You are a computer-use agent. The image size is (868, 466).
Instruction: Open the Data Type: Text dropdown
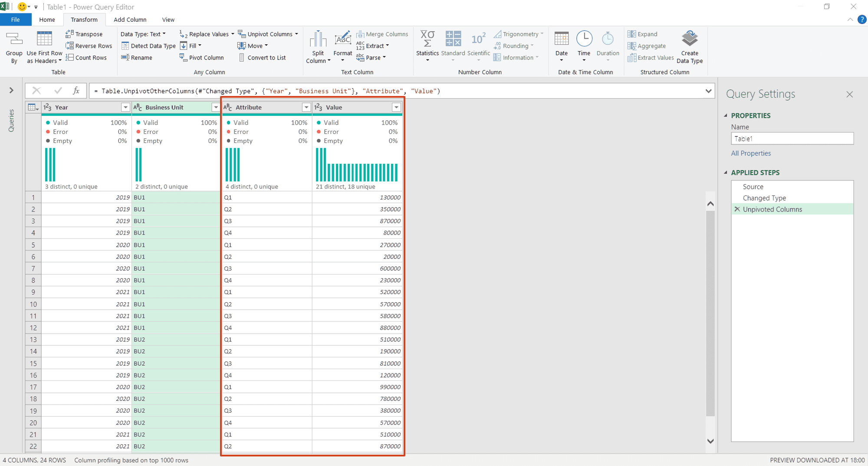(x=143, y=34)
